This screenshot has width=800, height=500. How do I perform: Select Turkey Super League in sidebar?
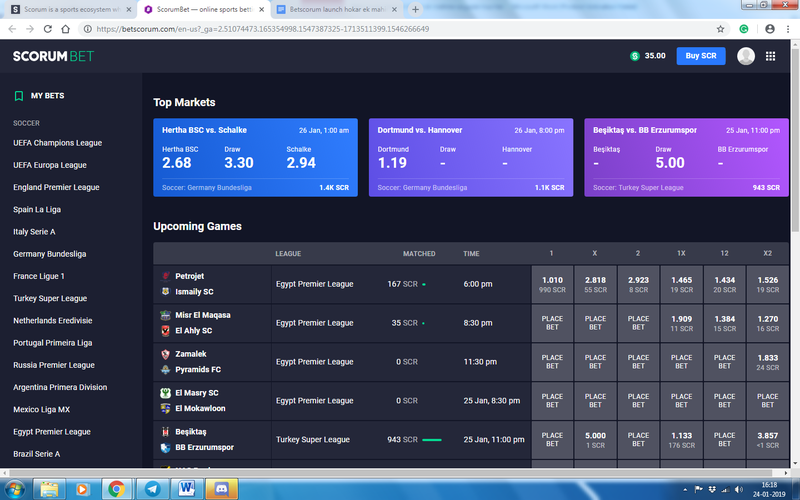click(x=50, y=298)
